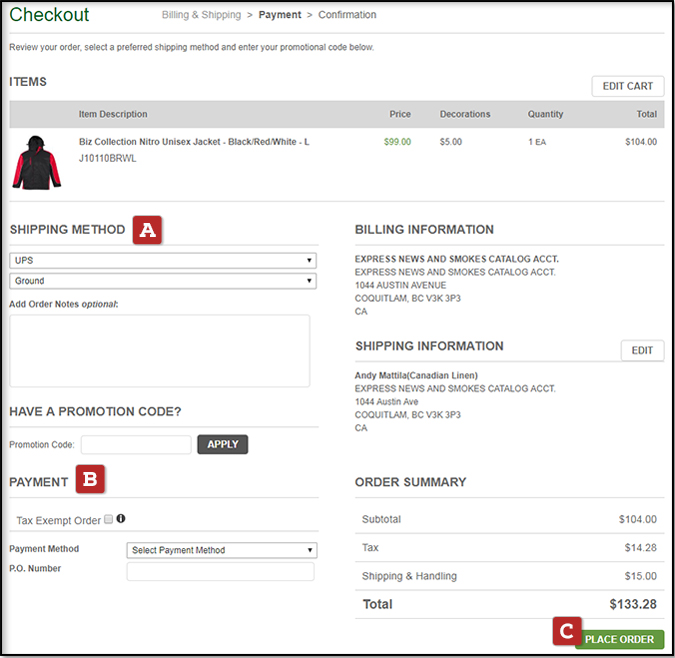Select the Payment breadcrumb step
This screenshot has height=658, width=675.
click(x=279, y=15)
